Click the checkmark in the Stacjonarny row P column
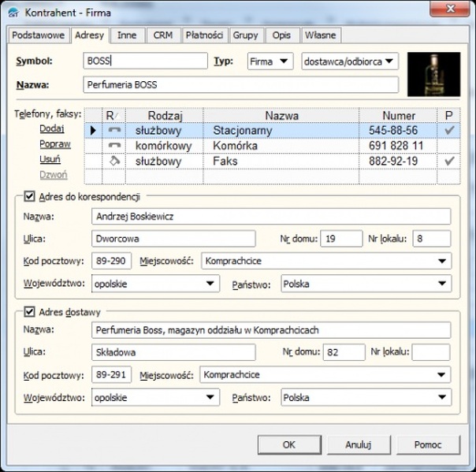 (449, 130)
